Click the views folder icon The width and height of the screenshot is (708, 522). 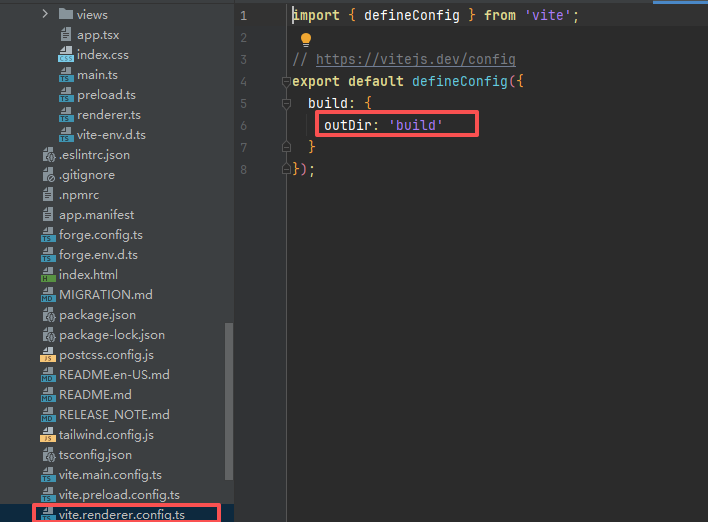click(66, 14)
